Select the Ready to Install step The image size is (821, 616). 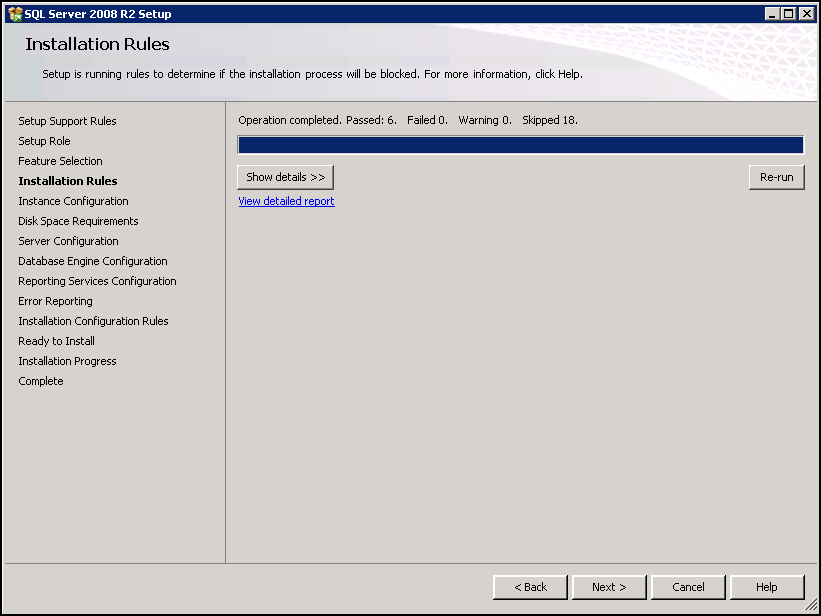pos(56,340)
